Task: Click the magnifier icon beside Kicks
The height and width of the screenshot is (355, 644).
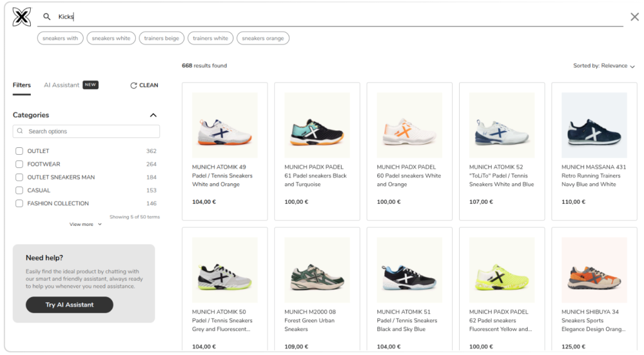Action: (47, 16)
